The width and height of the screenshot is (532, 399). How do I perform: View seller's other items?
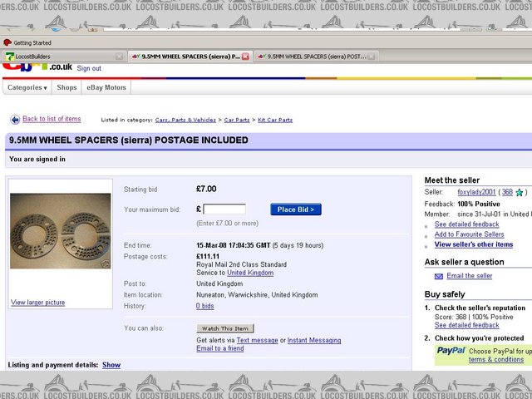(x=474, y=244)
